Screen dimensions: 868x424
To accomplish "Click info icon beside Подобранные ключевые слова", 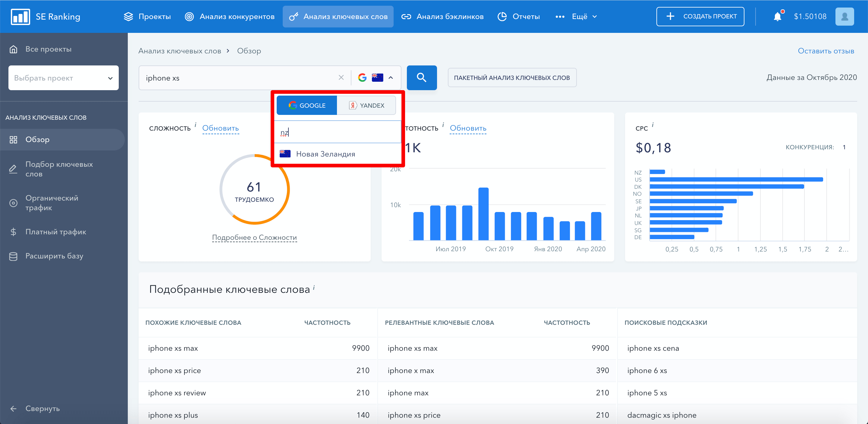I will click(314, 287).
